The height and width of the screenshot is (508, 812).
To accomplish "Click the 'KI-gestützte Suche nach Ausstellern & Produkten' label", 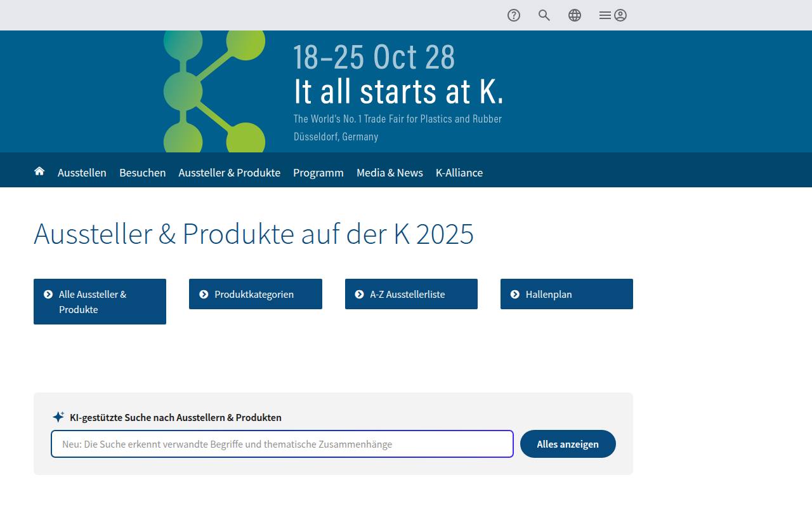I will pyautogui.click(x=176, y=417).
